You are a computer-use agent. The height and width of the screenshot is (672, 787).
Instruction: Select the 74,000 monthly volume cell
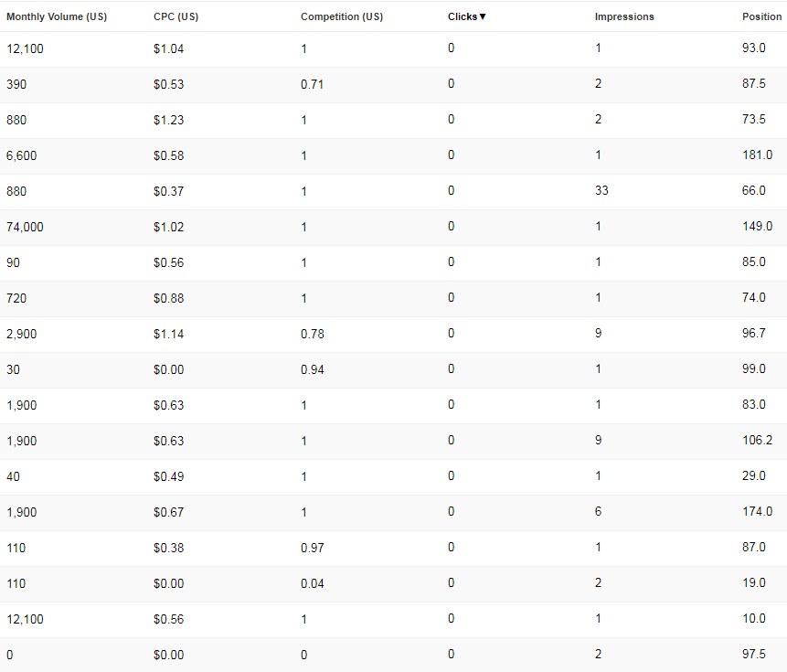(x=25, y=227)
